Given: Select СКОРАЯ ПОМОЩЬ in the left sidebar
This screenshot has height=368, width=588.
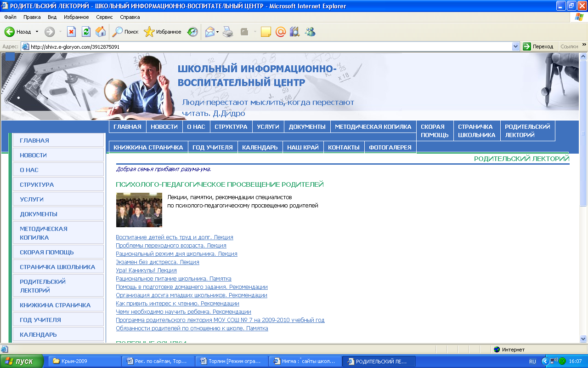Looking at the screenshot, I should (58, 252).
